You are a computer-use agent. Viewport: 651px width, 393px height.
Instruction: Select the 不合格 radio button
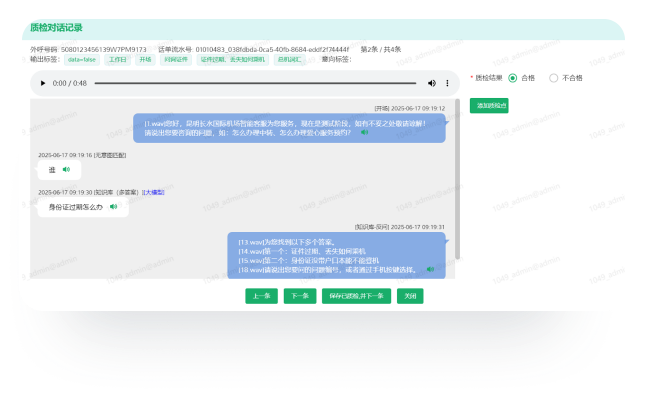(x=553, y=78)
